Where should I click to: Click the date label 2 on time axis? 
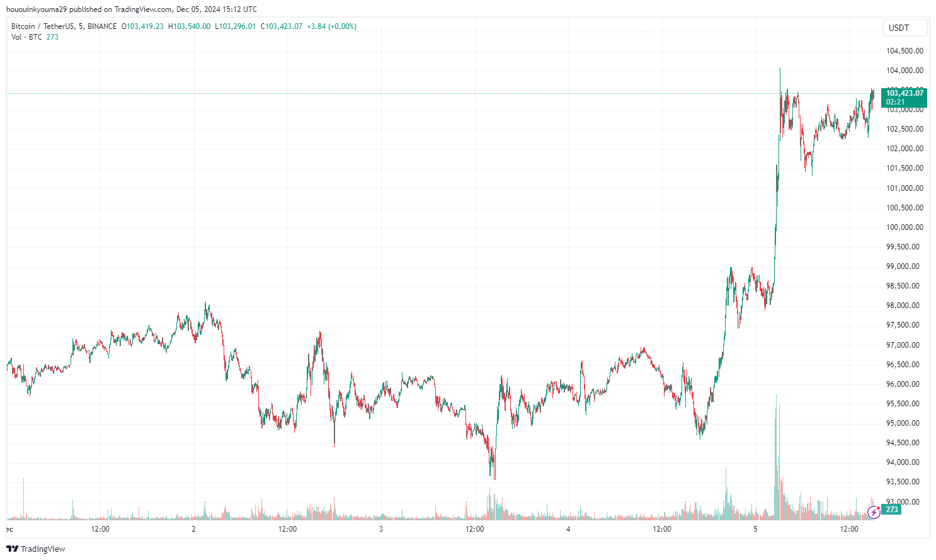pos(193,529)
